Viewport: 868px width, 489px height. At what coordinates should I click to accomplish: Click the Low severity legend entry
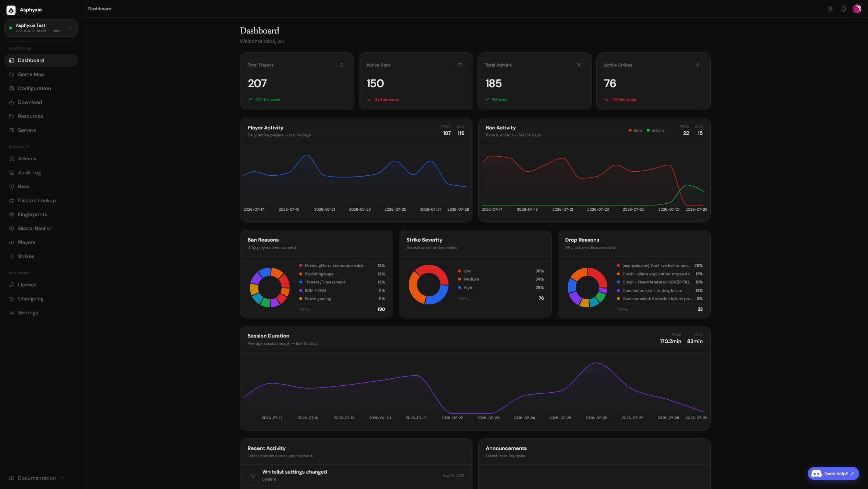point(501,271)
